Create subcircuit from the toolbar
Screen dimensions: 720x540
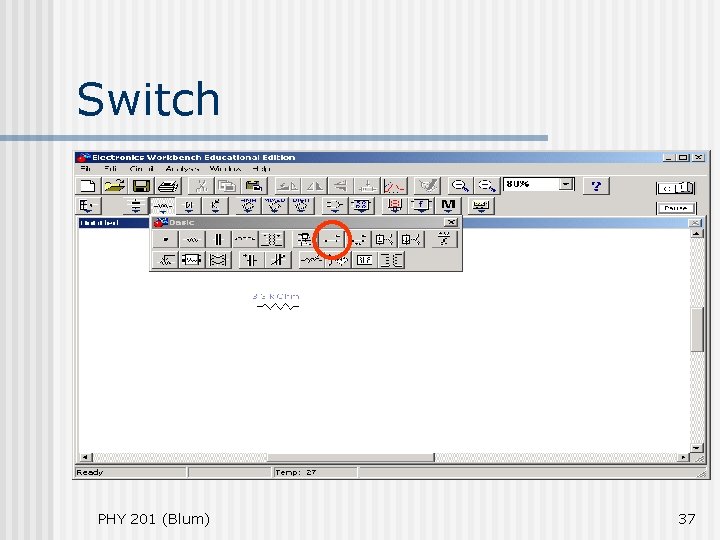click(x=367, y=186)
